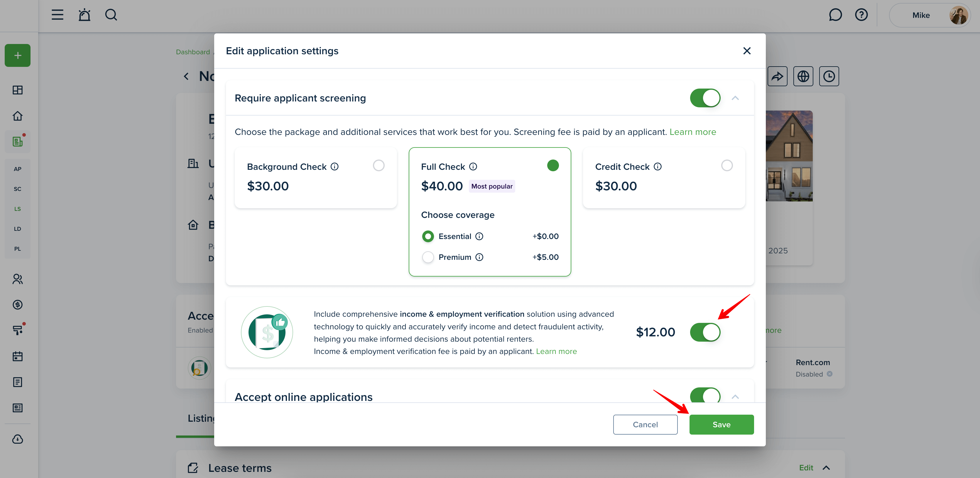Click the Credit Check info icon
The width and height of the screenshot is (980, 478).
(657, 167)
